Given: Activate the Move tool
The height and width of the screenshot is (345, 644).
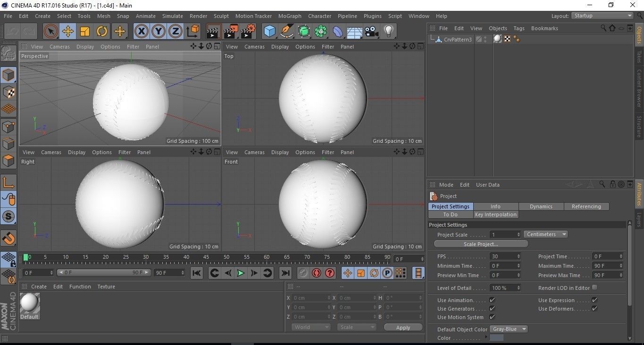Looking at the screenshot, I should (x=67, y=32).
